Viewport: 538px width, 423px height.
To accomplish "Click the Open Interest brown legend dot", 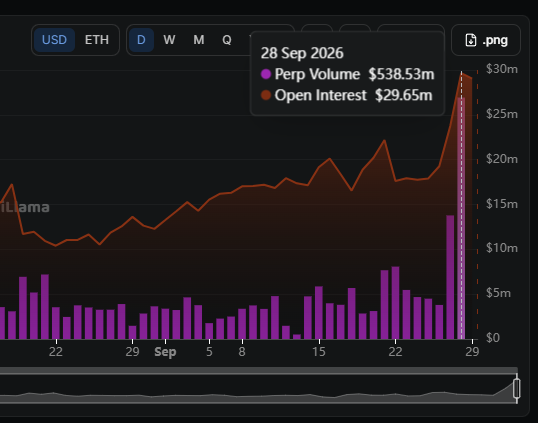I will (x=266, y=95).
